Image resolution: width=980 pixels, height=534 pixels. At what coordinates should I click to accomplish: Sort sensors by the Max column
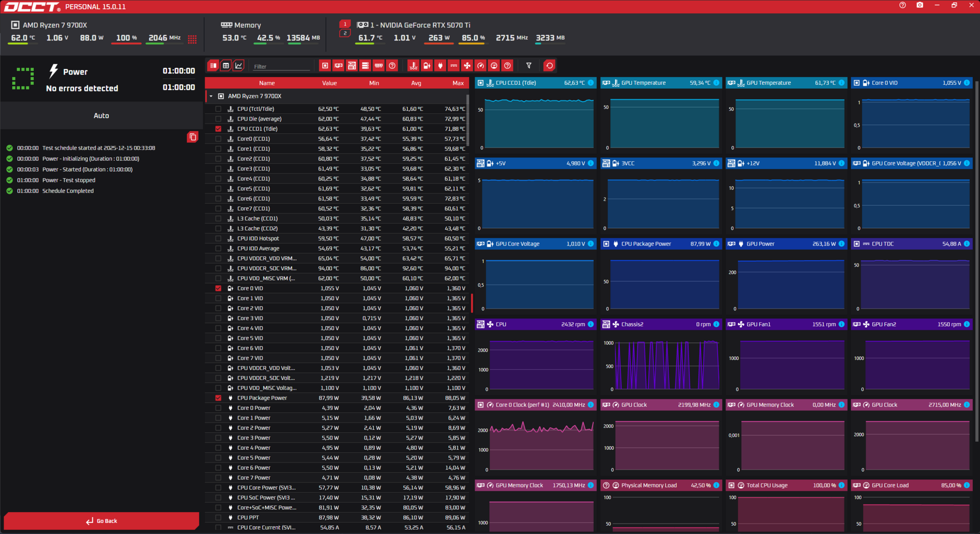point(458,83)
